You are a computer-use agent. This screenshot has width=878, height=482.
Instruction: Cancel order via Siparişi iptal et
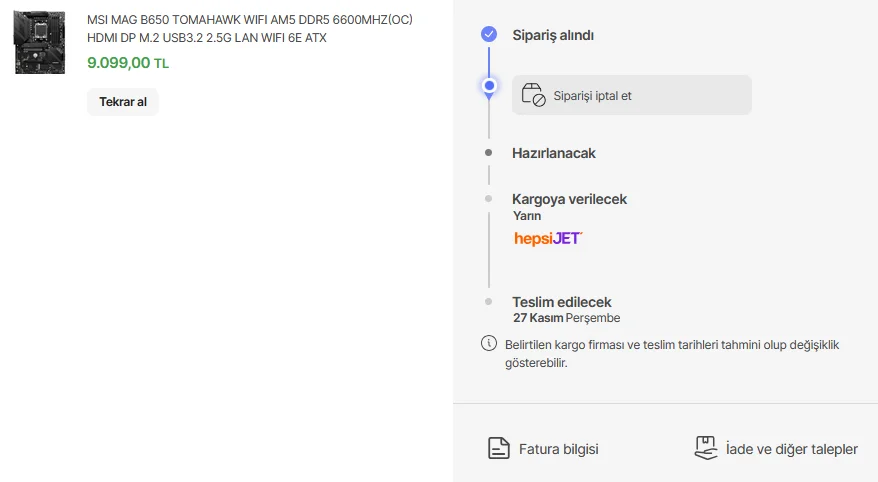632,95
